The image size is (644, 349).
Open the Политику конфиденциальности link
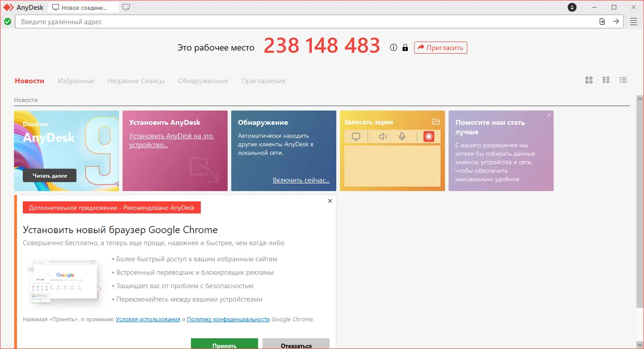(229, 319)
